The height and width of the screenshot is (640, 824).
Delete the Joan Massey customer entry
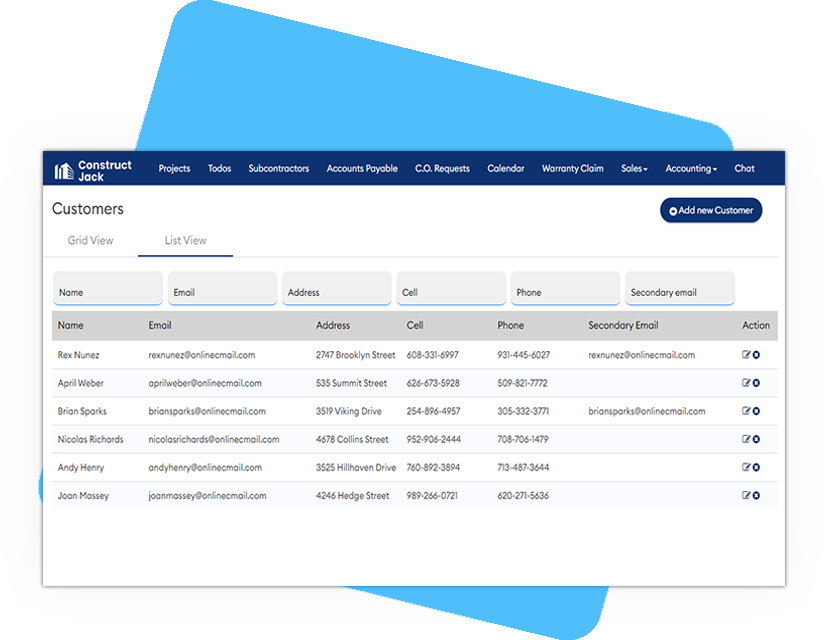756,495
